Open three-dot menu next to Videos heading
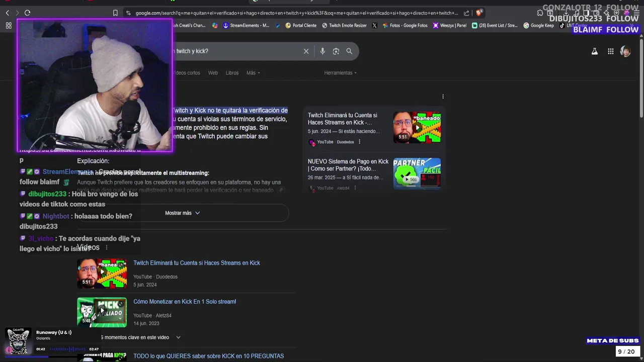This screenshot has width=644, height=362. (107, 247)
